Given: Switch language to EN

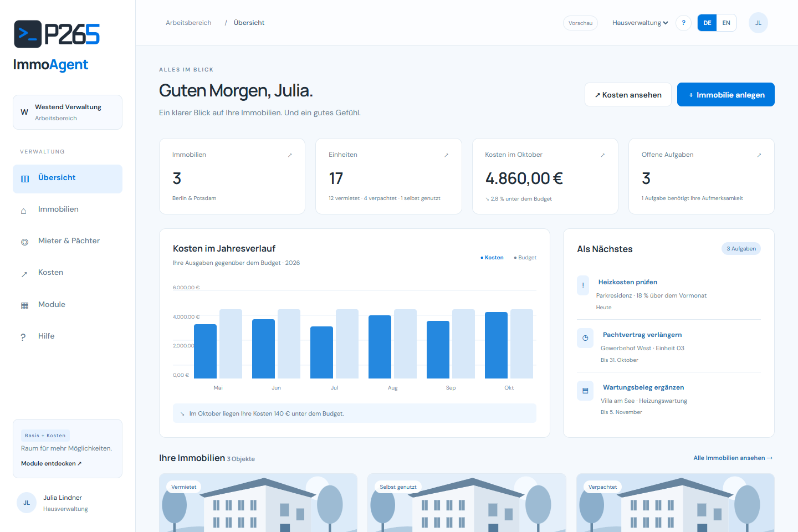Looking at the screenshot, I should (726, 23).
